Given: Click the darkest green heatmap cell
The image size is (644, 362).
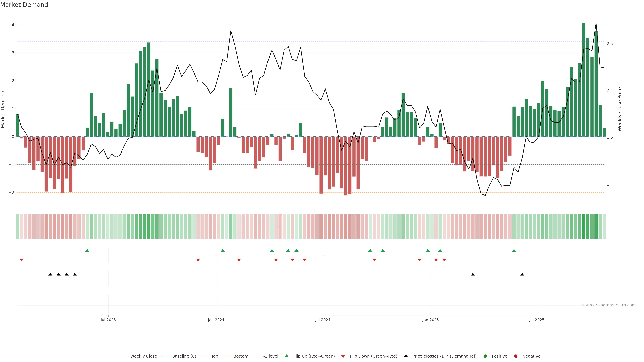Looking at the screenshot, I should pyautogui.click(x=583, y=226).
